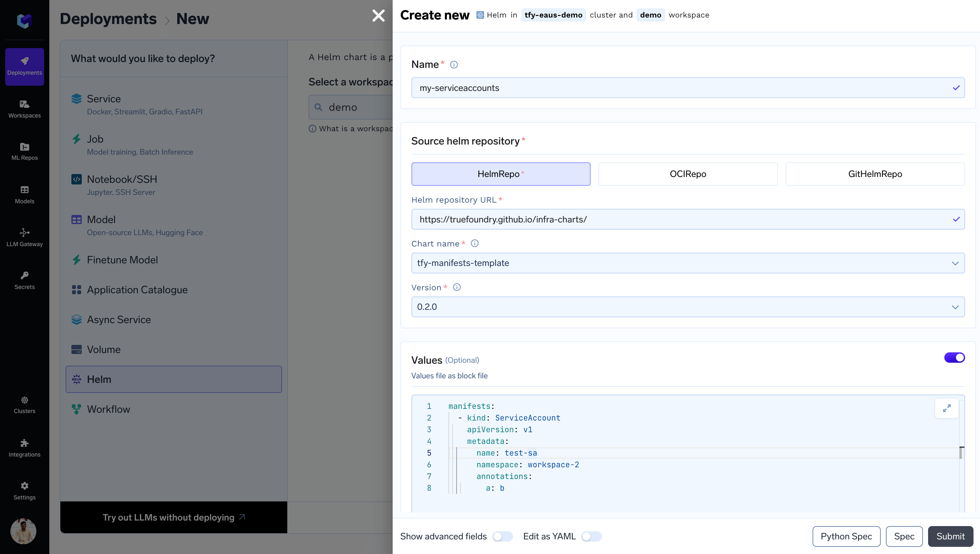
Task: Toggle the Values optional switch
Action: click(954, 358)
